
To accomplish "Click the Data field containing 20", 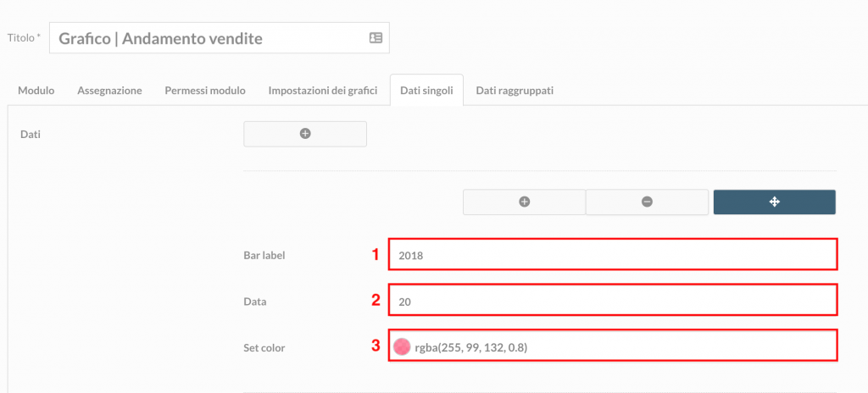I will pyautogui.click(x=613, y=300).
